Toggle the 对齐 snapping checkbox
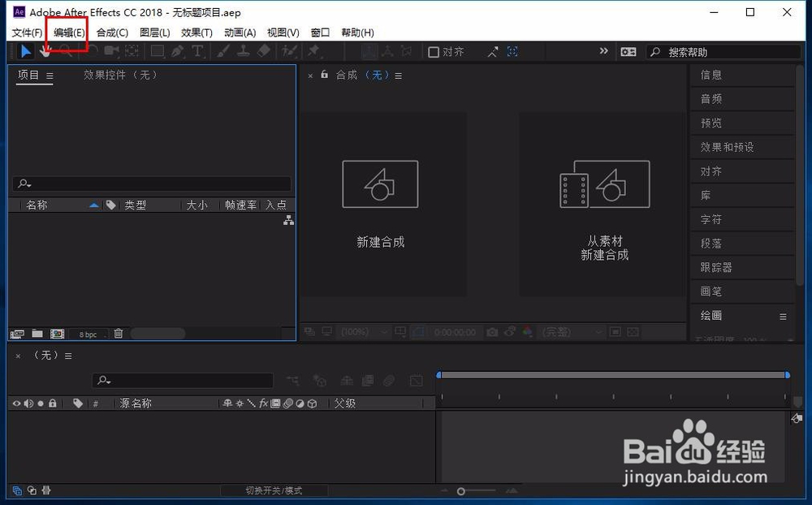 [434, 52]
